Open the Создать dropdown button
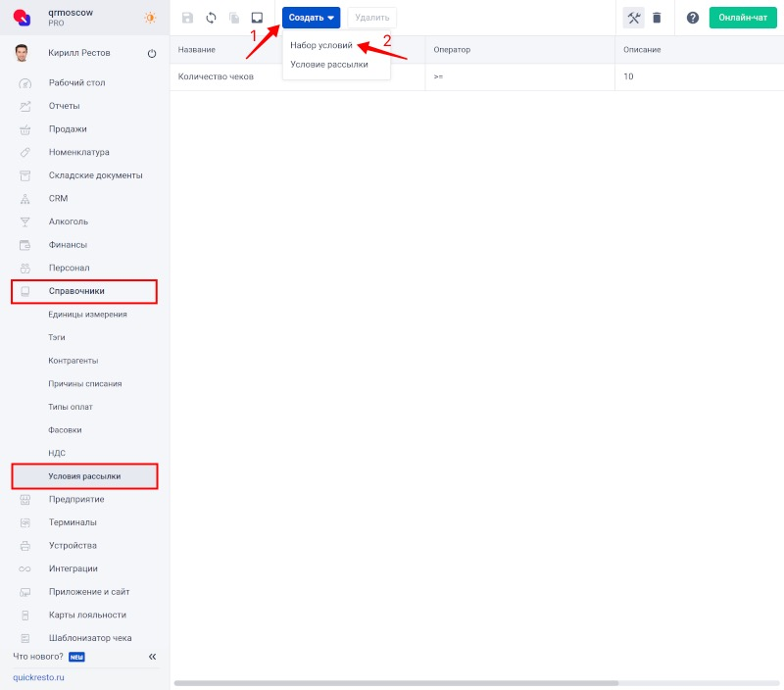This screenshot has width=784, height=690. (311, 18)
